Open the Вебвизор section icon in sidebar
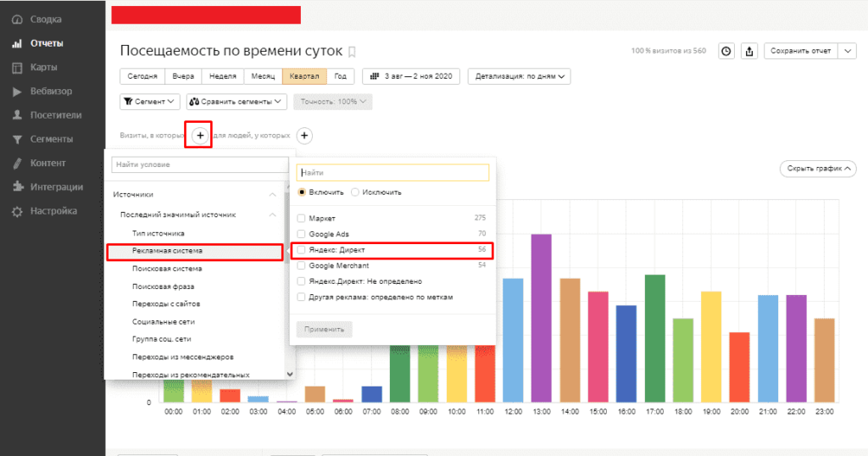The width and height of the screenshot is (868, 456). tap(17, 91)
